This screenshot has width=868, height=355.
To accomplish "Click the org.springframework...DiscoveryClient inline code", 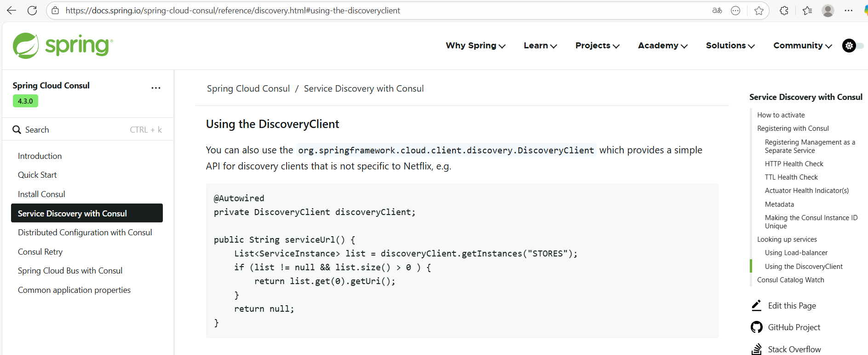I will tap(446, 150).
